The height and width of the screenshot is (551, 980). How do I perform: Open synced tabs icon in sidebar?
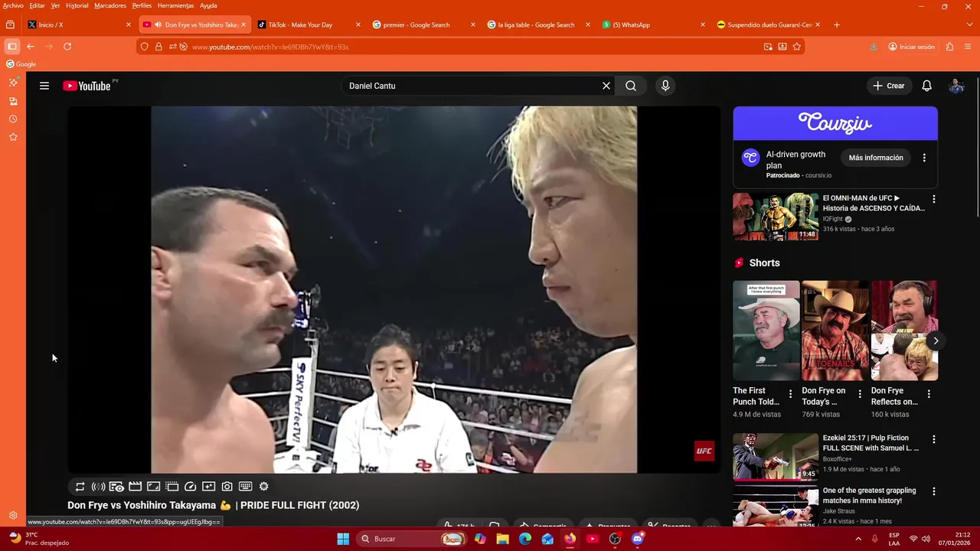pyautogui.click(x=13, y=101)
